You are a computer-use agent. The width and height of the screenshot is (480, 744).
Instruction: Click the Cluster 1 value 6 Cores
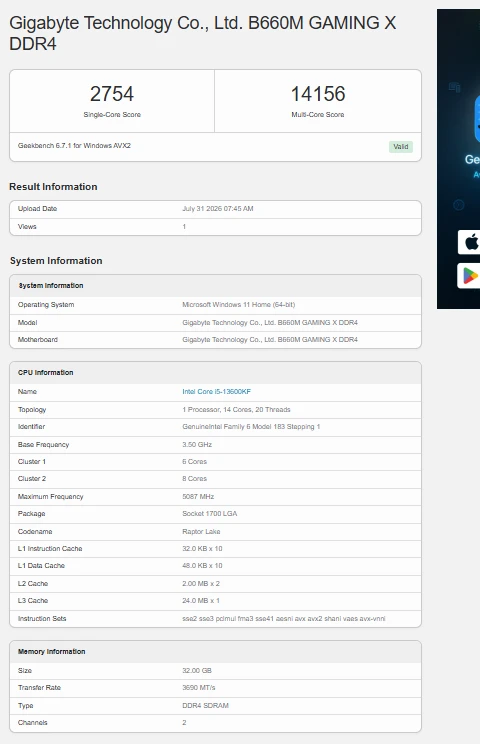click(x=194, y=462)
